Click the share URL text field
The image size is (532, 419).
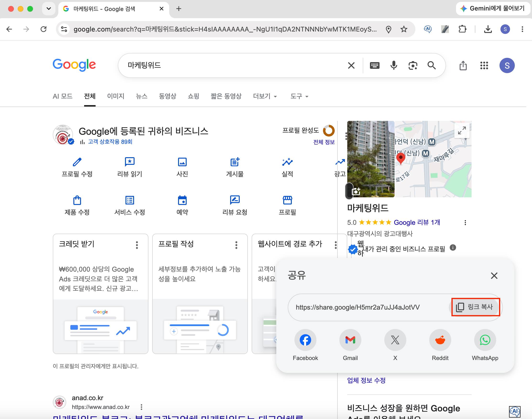click(358, 307)
